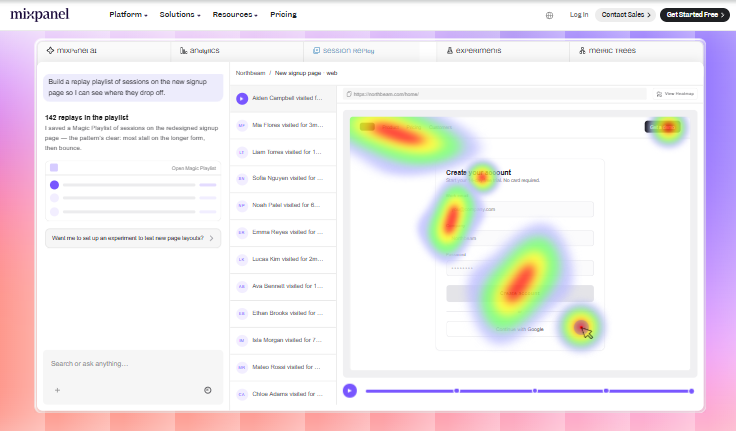Expand the Resources menu
This screenshot has height=431, width=736.
coord(235,15)
